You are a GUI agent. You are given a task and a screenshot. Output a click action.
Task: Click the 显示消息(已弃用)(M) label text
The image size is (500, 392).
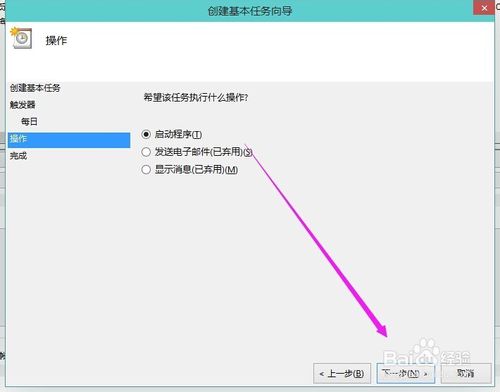coord(196,170)
